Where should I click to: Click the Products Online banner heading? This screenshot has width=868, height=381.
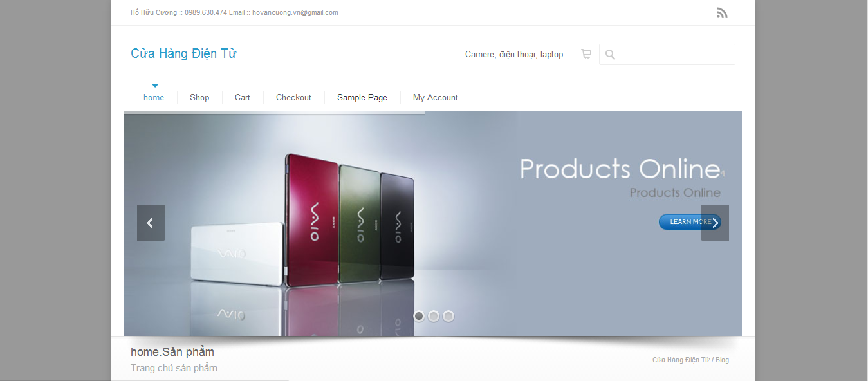tap(620, 169)
